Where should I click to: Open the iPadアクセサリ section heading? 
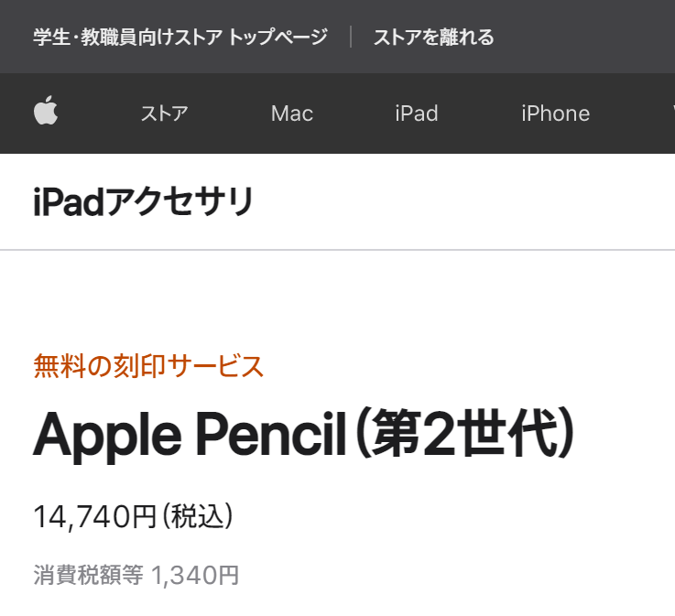pos(143,202)
